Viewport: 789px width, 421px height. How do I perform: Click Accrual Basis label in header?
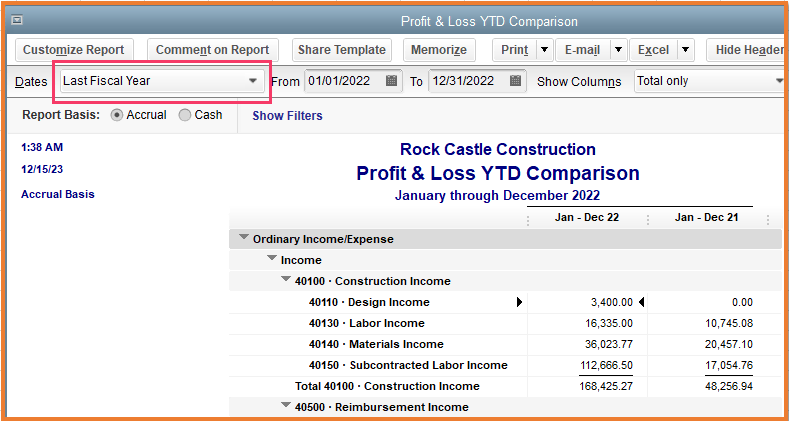coord(58,194)
